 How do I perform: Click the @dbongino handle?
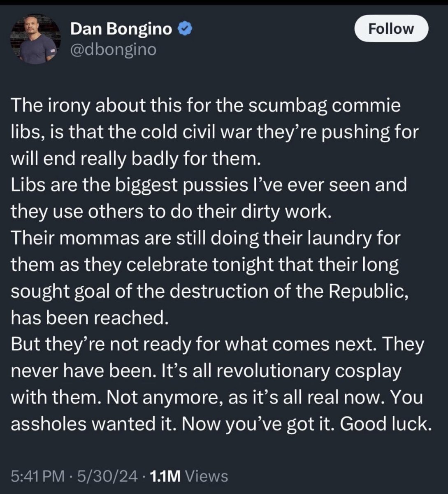(x=113, y=49)
